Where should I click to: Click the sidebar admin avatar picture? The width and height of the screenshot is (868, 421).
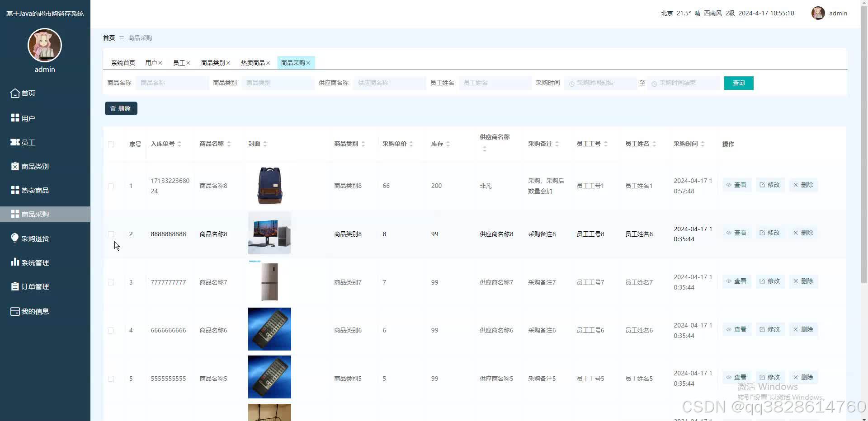(x=45, y=45)
